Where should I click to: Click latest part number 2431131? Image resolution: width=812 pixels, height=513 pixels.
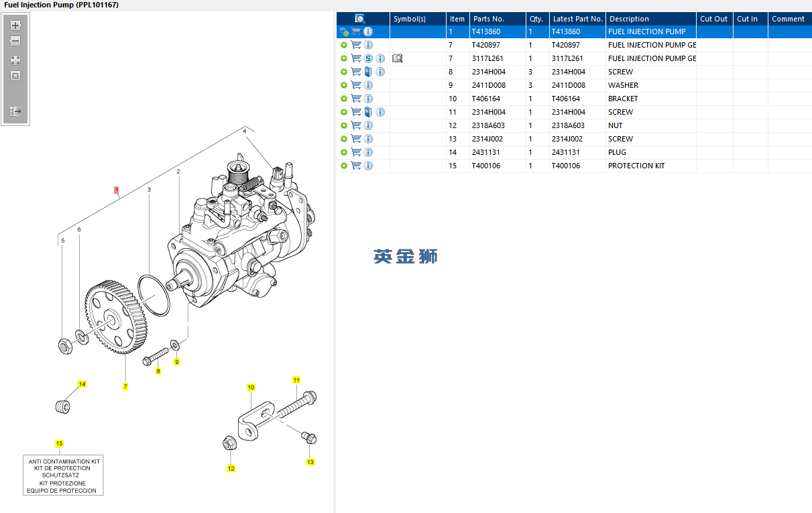(577, 152)
